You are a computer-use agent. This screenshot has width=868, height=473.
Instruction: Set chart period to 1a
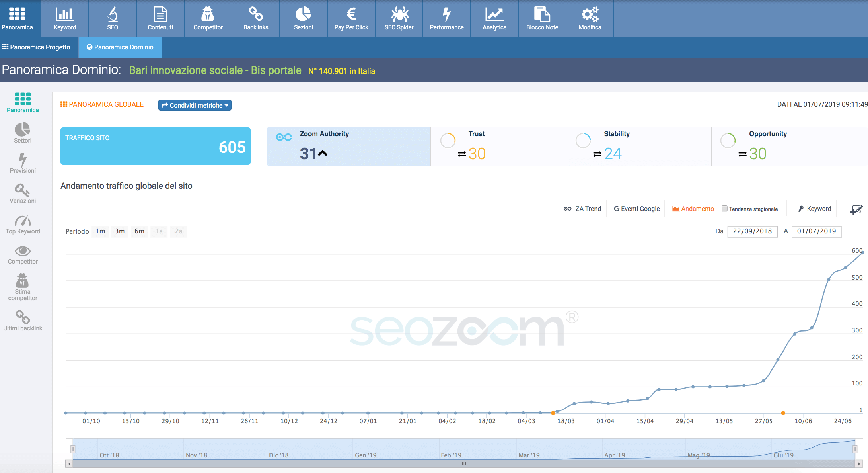pos(159,231)
